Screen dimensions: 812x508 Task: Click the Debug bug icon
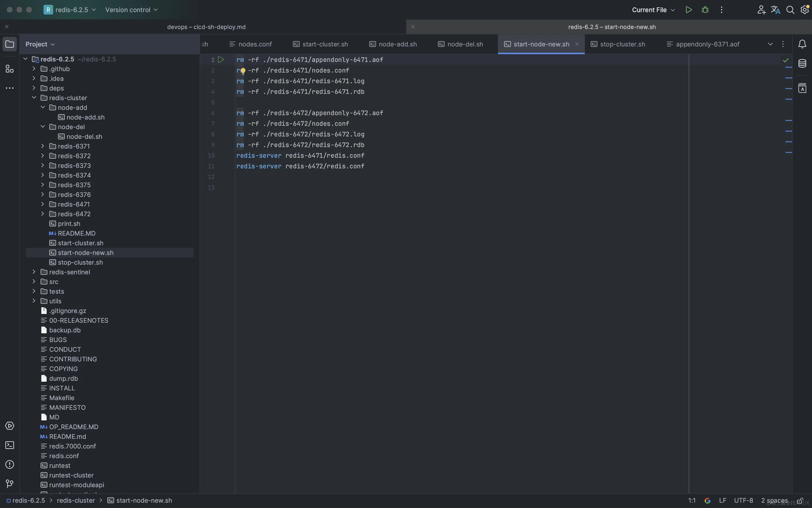(705, 10)
